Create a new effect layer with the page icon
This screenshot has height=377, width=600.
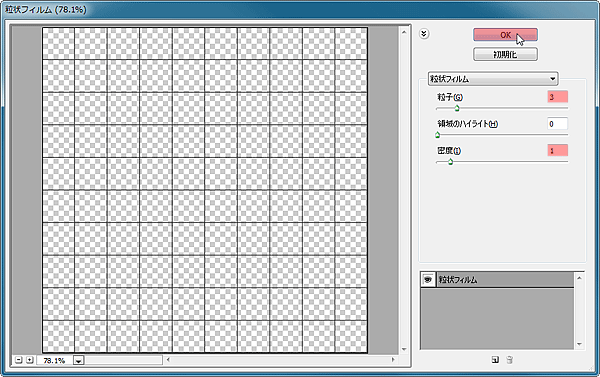(x=495, y=360)
